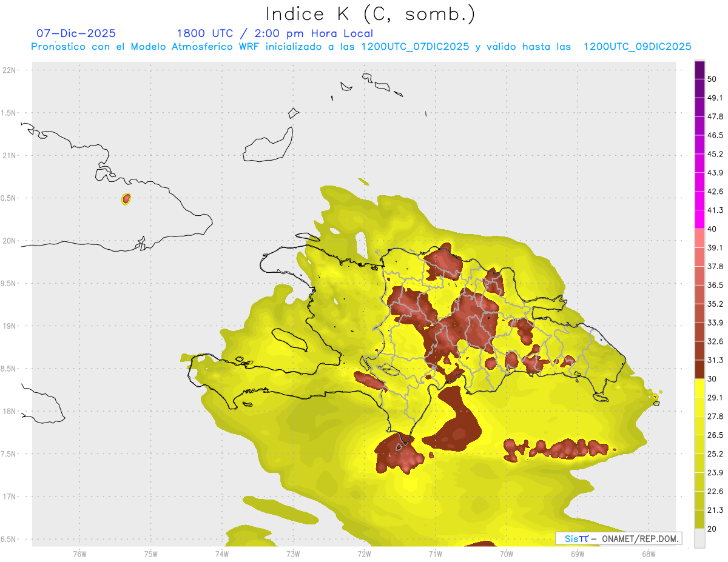Click the longitude label "71W"

(435, 554)
